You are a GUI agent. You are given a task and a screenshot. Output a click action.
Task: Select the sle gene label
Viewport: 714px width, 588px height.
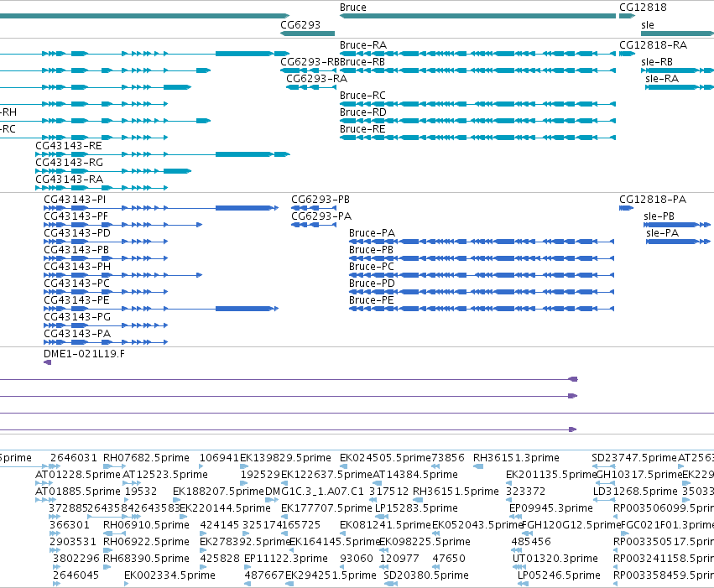pyautogui.click(x=648, y=24)
